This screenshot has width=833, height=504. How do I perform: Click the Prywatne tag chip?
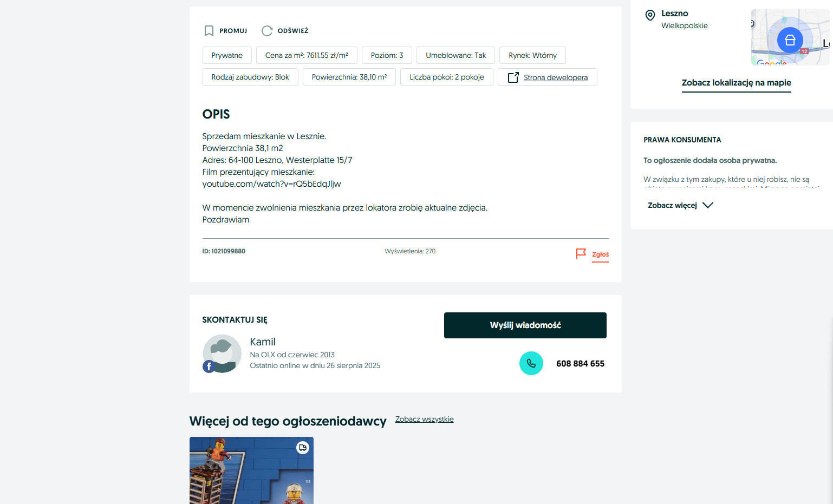coord(227,55)
